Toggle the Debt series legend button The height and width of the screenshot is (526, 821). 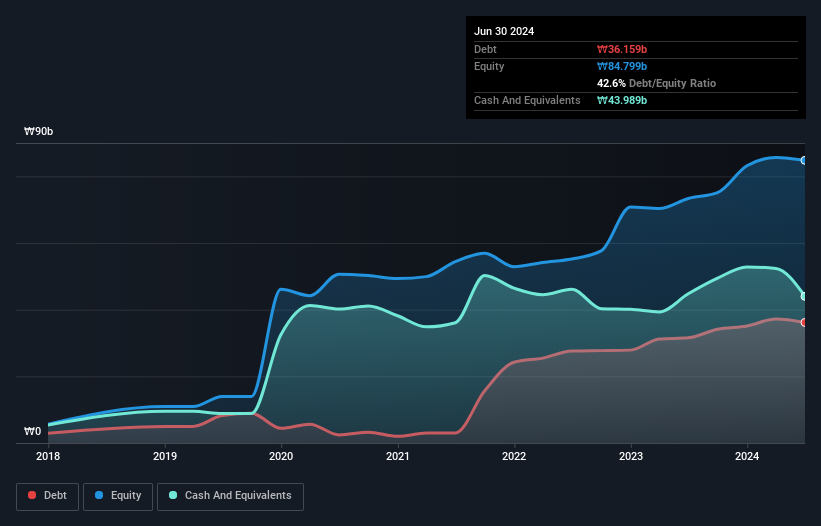[48, 496]
